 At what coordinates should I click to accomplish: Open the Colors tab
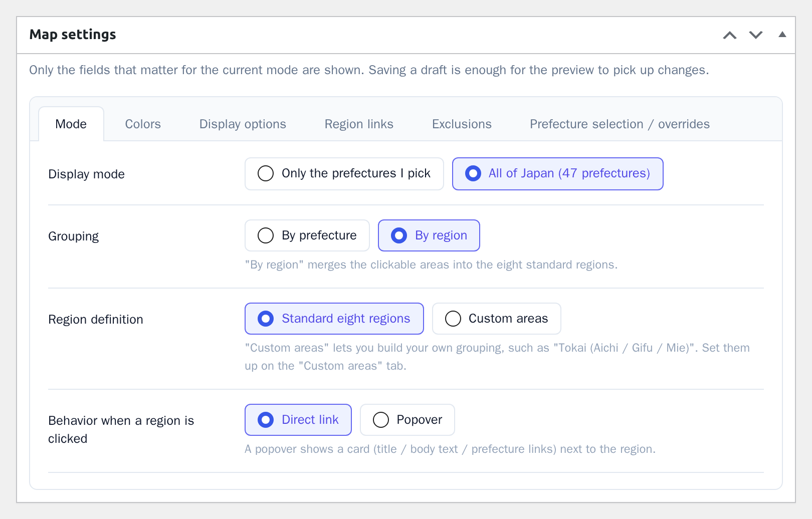(143, 124)
